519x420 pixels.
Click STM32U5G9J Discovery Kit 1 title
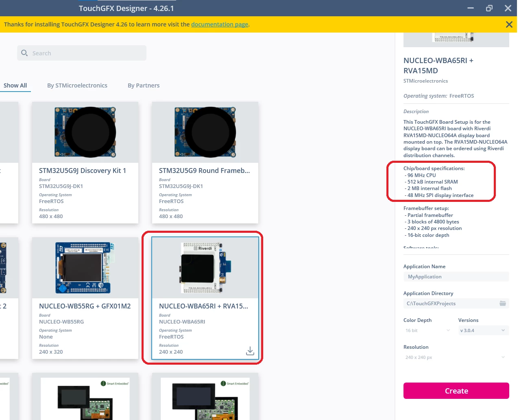(83, 171)
